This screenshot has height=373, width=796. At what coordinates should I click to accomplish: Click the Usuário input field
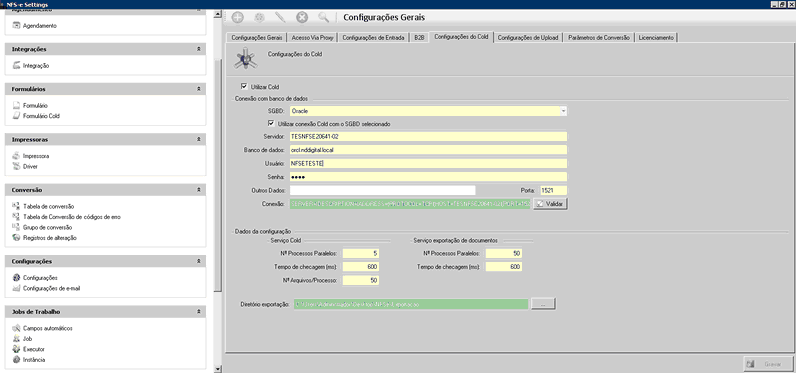(428, 163)
